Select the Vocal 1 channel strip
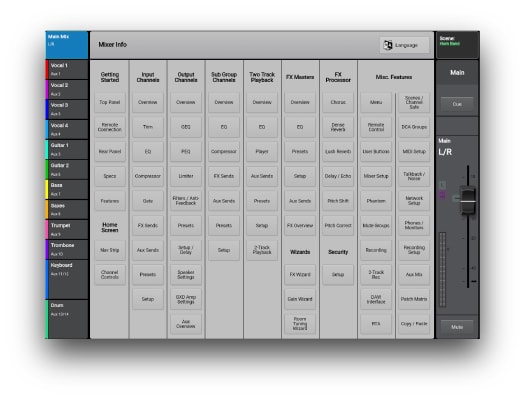 pyautogui.click(x=67, y=69)
